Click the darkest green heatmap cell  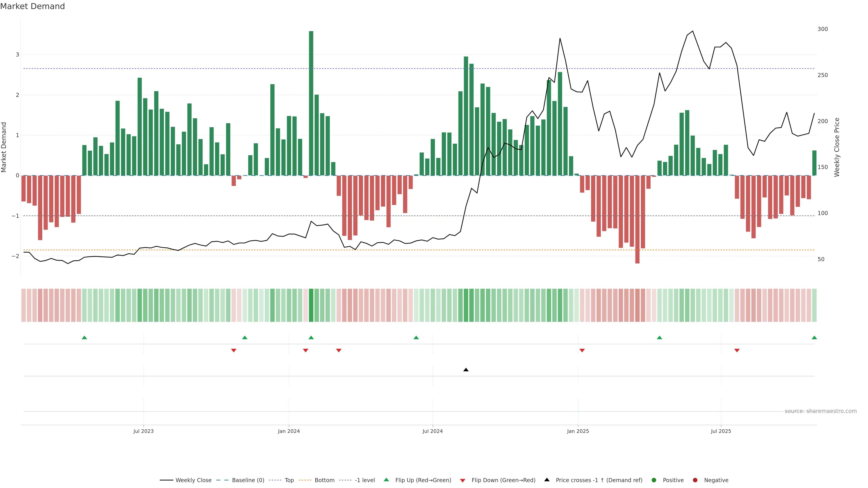311,305
